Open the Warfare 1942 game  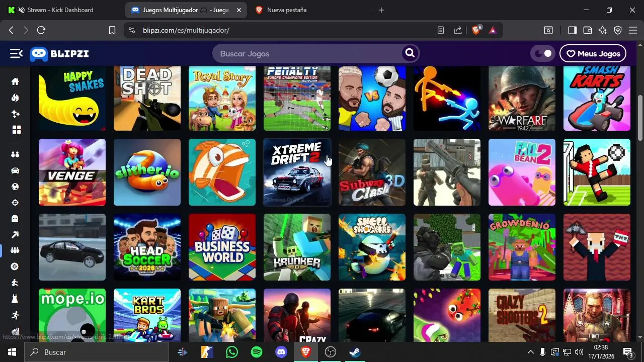coord(522,98)
